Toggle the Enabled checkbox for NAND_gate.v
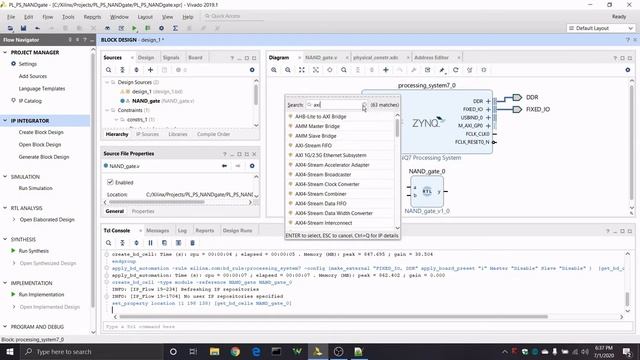Viewport: 640px width, 360px height. click(x=110, y=182)
